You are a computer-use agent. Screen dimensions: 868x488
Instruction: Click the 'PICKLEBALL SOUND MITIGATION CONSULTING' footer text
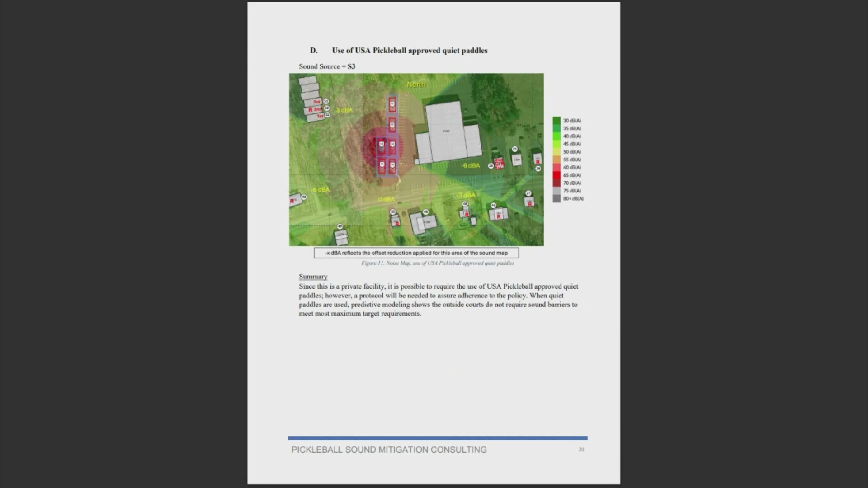[x=389, y=450]
